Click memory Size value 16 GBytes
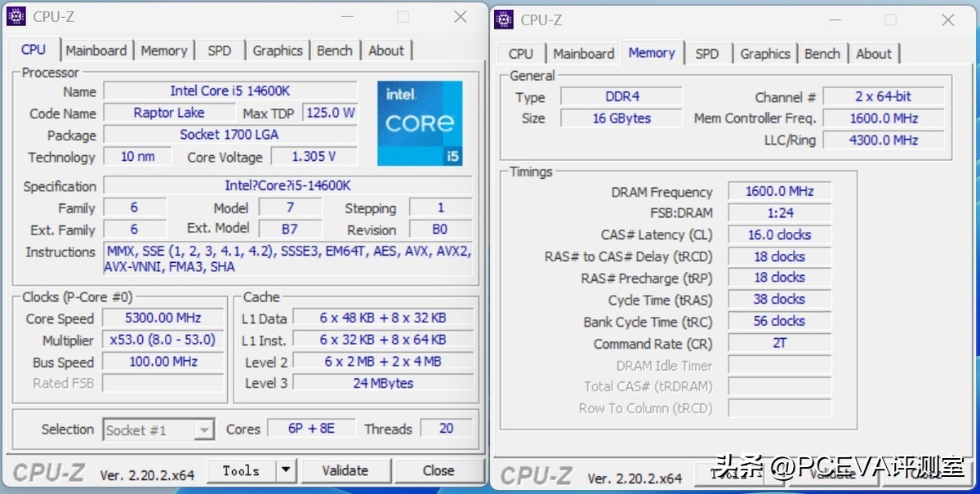980x494 pixels. (x=621, y=118)
